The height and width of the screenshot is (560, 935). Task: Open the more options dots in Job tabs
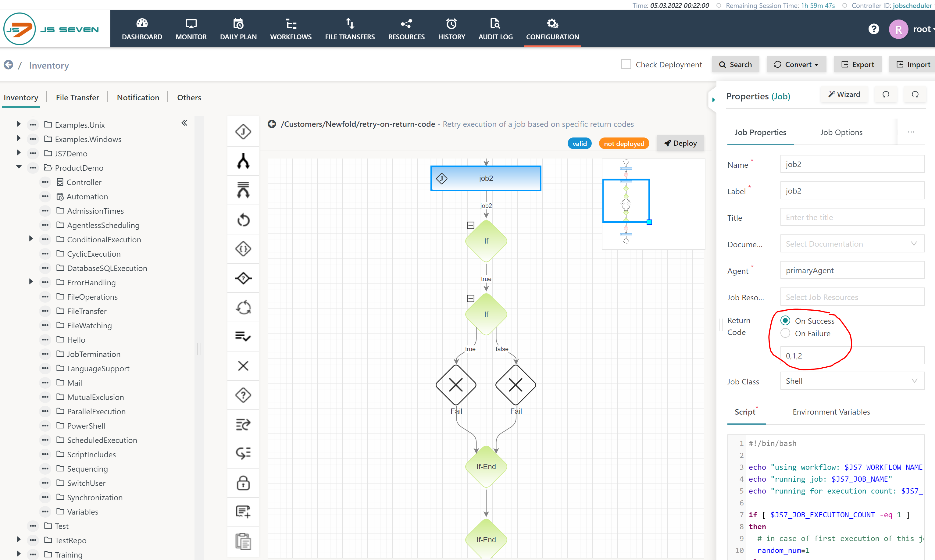click(911, 132)
